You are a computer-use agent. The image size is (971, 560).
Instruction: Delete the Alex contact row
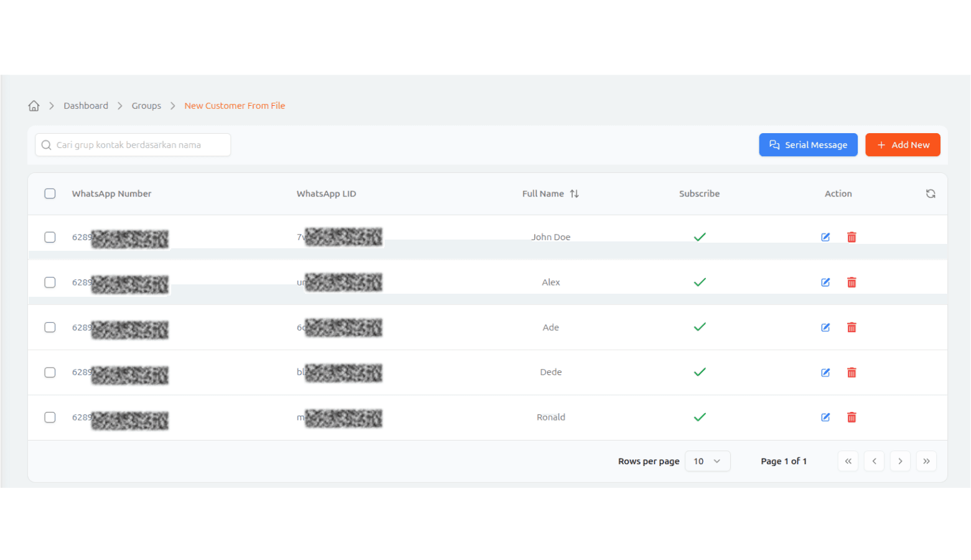851,282
